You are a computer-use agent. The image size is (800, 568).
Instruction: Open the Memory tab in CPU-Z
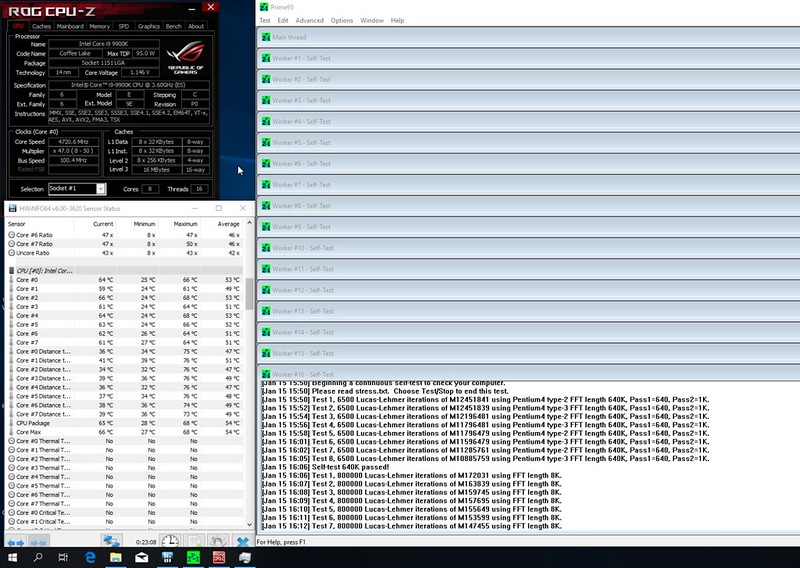coord(100,26)
